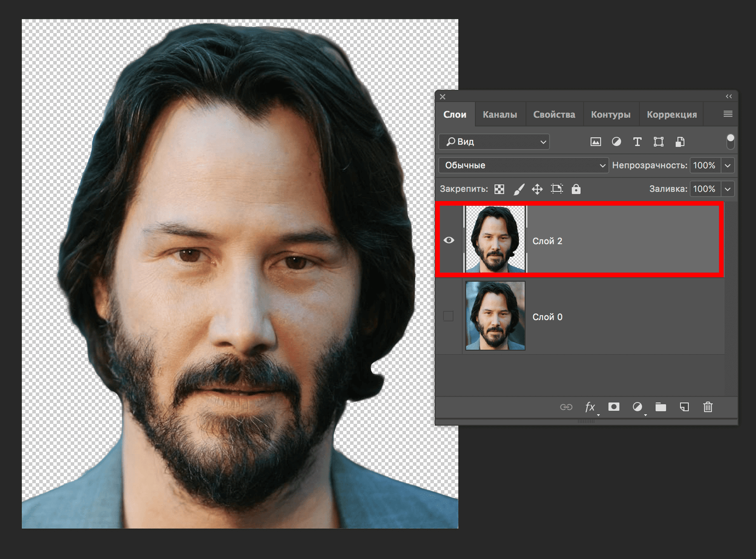The width and height of the screenshot is (756, 559).
Task: Open the Контуры tab
Action: (x=610, y=115)
